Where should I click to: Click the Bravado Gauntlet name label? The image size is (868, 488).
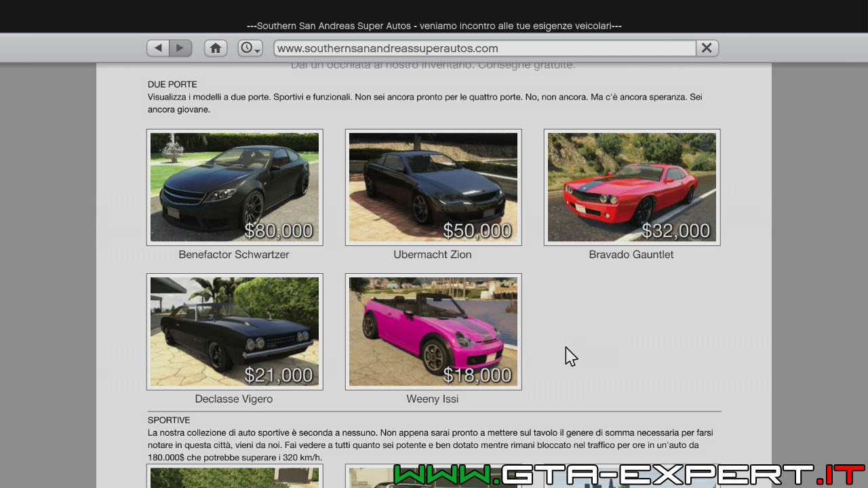tap(631, 255)
